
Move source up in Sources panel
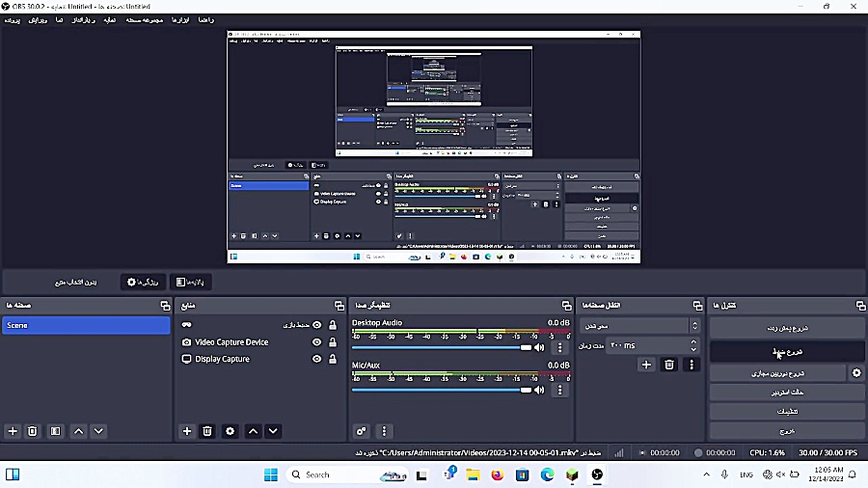point(253,431)
